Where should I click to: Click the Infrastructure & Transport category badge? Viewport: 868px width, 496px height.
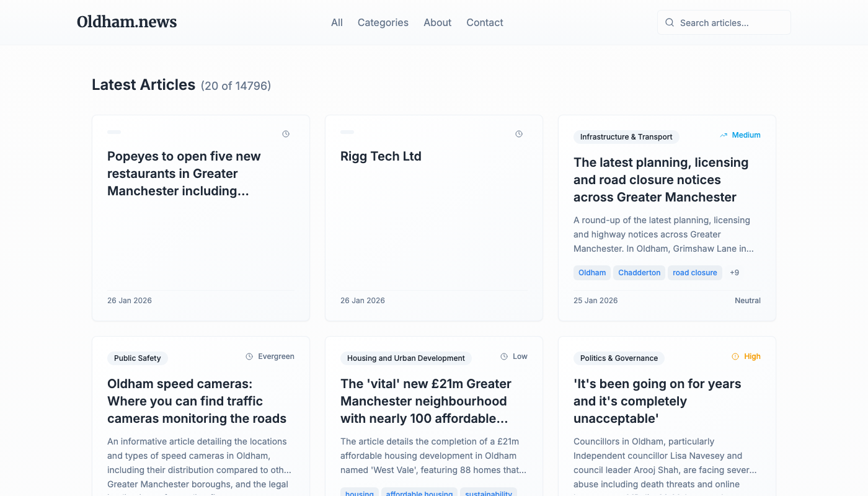point(626,137)
